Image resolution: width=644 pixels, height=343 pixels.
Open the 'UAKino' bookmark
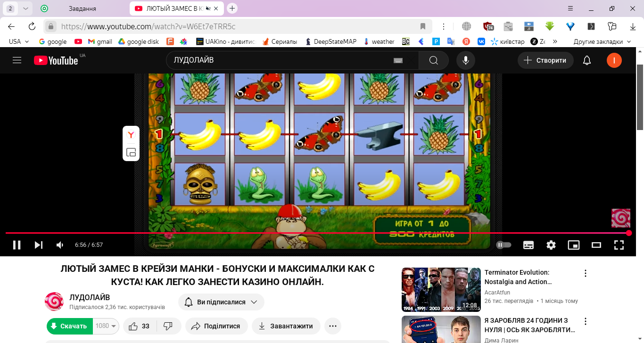pos(225,41)
